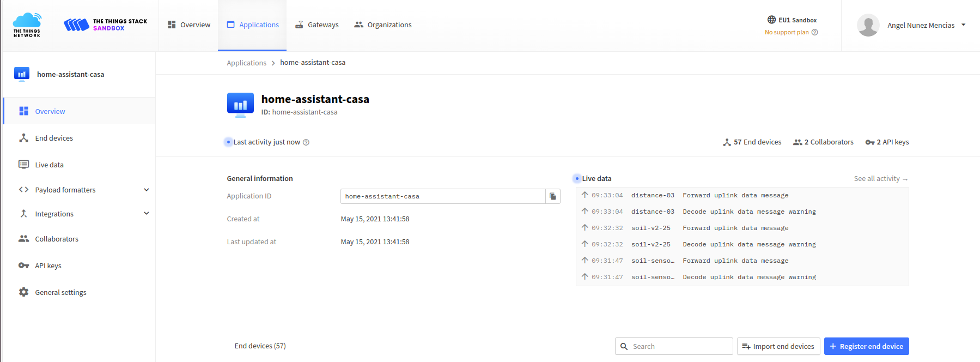Screen dimensions: 980x362
Task: Click the help icon beside Last activity
Action: [306, 142]
